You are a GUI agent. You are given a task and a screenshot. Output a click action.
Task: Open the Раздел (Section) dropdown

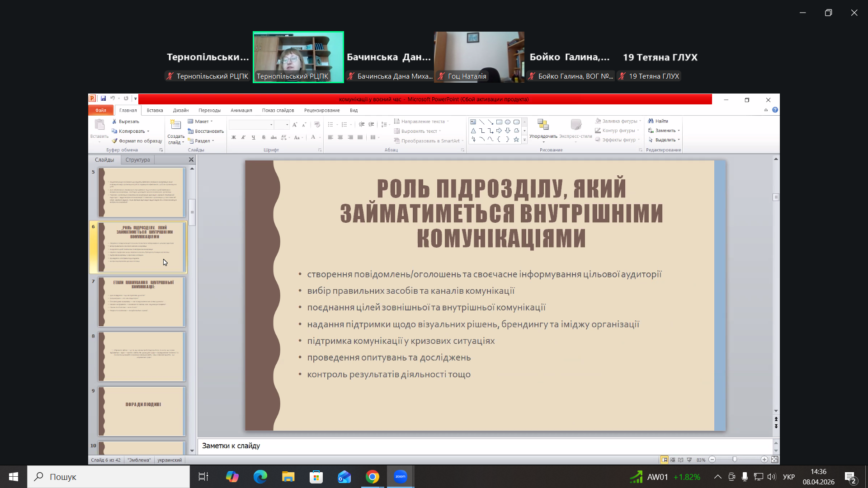[201, 141]
